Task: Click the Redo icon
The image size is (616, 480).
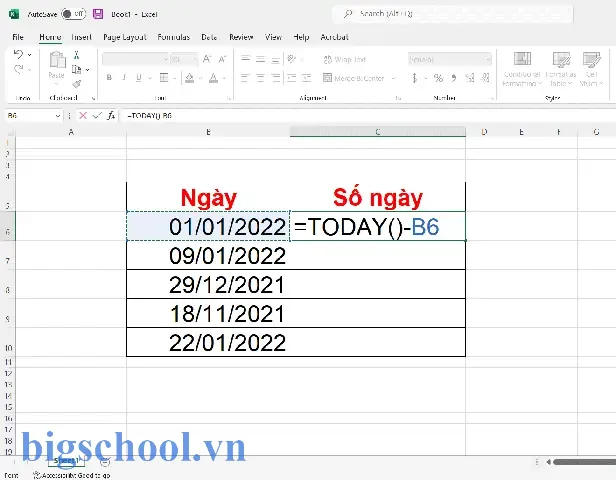Action: point(18,70)
